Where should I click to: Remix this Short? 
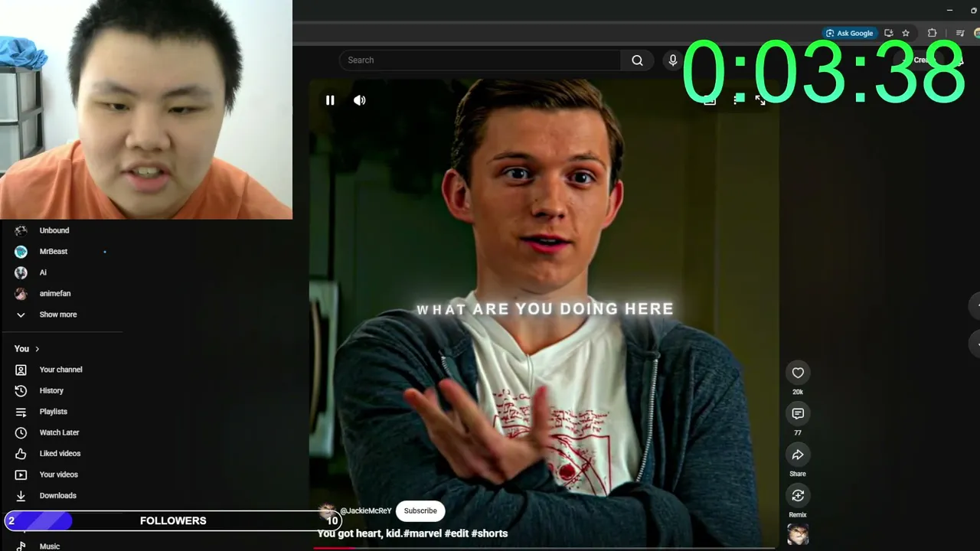(x=798, y=496)
